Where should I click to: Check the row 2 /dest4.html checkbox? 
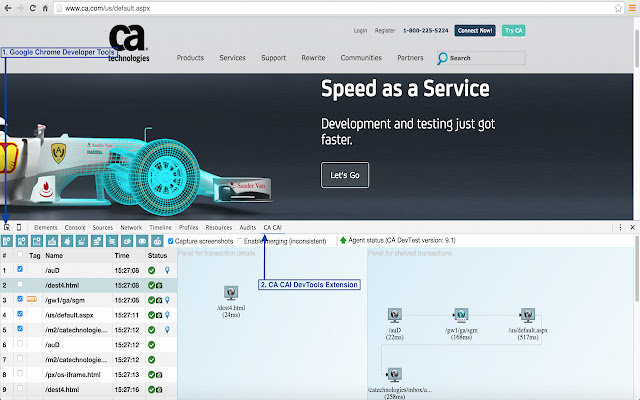(x=20, y=284)
